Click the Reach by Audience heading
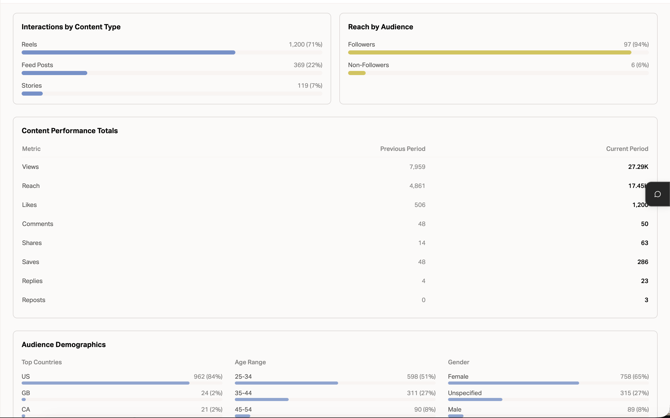Screen dimensions: 670x418 (380, 27)
